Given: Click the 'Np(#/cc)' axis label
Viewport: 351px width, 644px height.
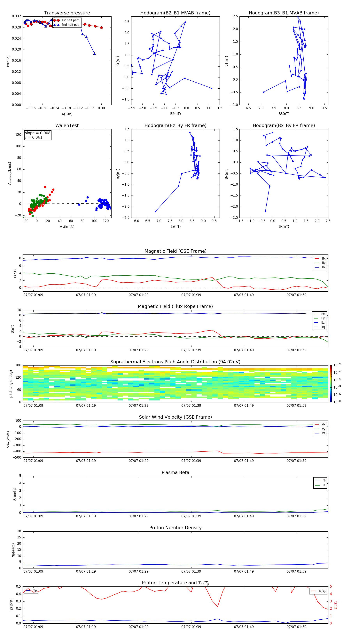Looking at the screenshot, I should [x=13, y=550].
